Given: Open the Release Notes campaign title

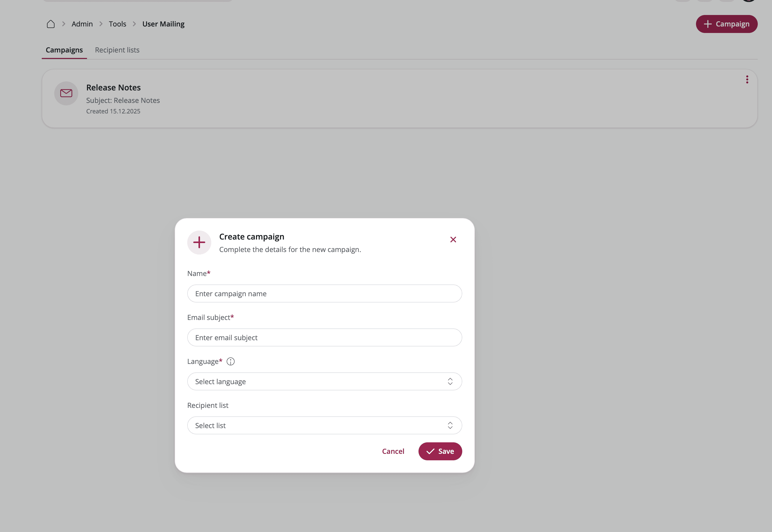Looking at the screenshot, I should [x=113, y=88].
